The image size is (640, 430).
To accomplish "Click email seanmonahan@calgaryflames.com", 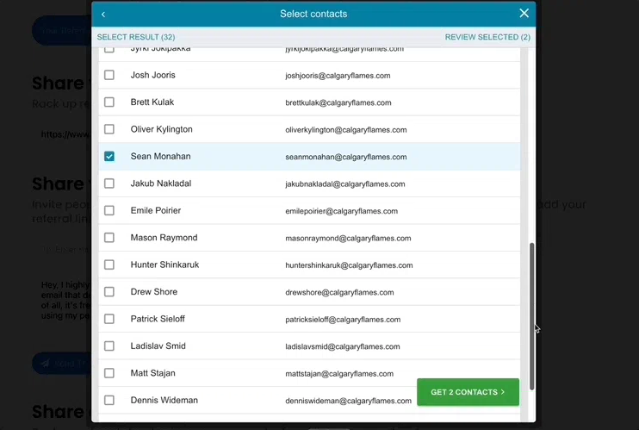I will coord(346,157).
